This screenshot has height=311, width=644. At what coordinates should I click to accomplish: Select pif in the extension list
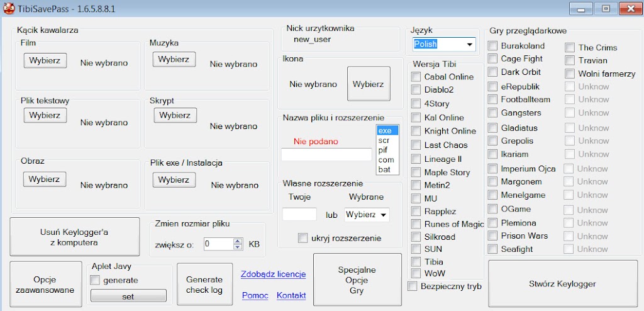click(x=387, y=150)
